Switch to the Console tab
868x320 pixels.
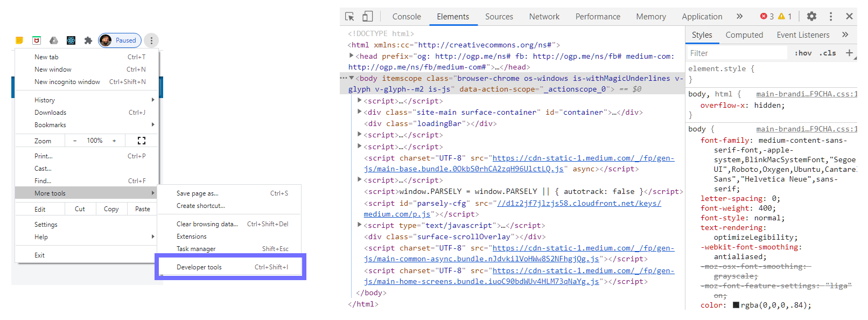pos(407,17)
